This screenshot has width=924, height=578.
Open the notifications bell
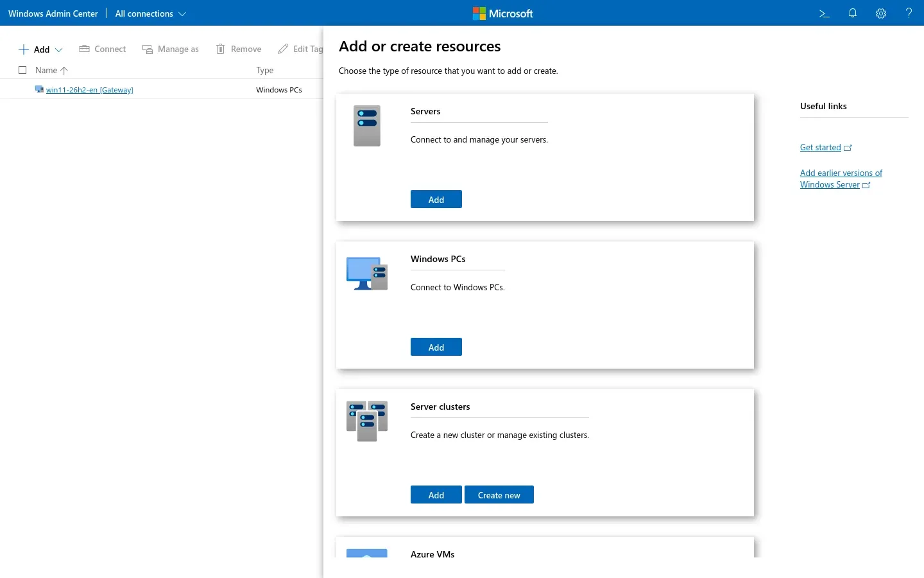(853, 13)
